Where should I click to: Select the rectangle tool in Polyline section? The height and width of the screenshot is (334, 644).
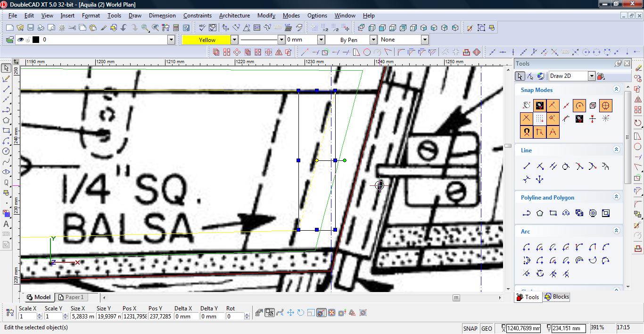(553, 213)
